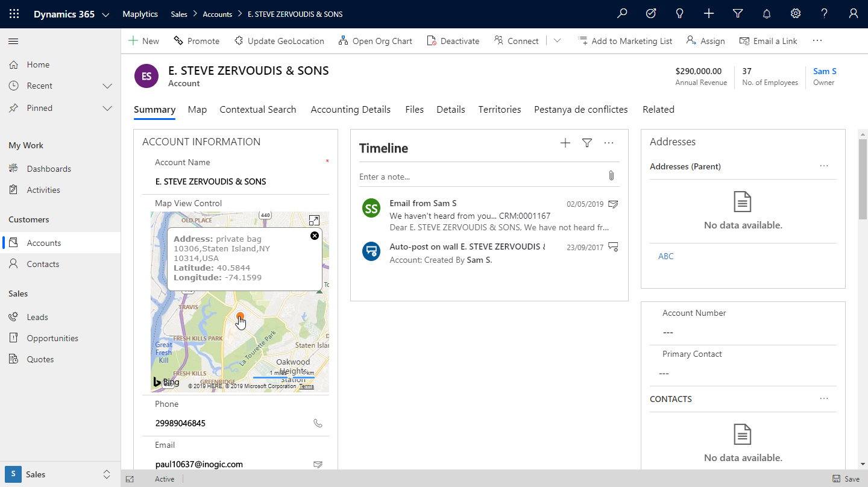This screenshot has width=868, height=487.
Task: Open the Territories tab
Action: (500, 109)
